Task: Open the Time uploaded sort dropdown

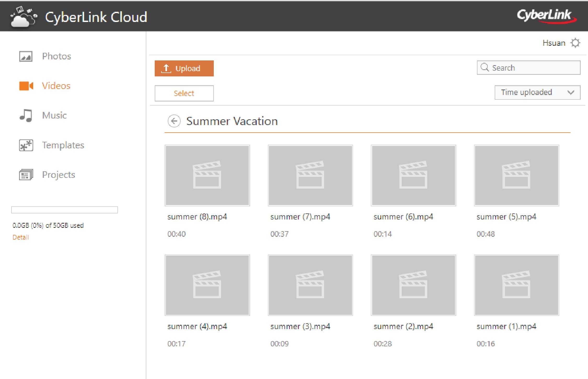Action: 538,92
